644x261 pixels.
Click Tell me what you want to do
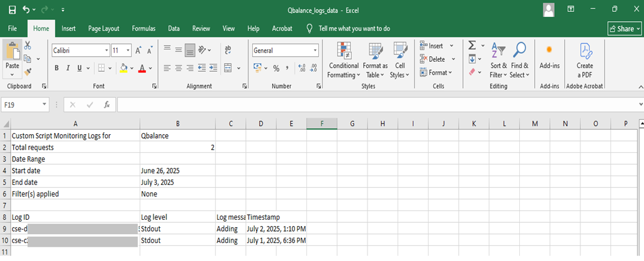click(x=354, y=29)
